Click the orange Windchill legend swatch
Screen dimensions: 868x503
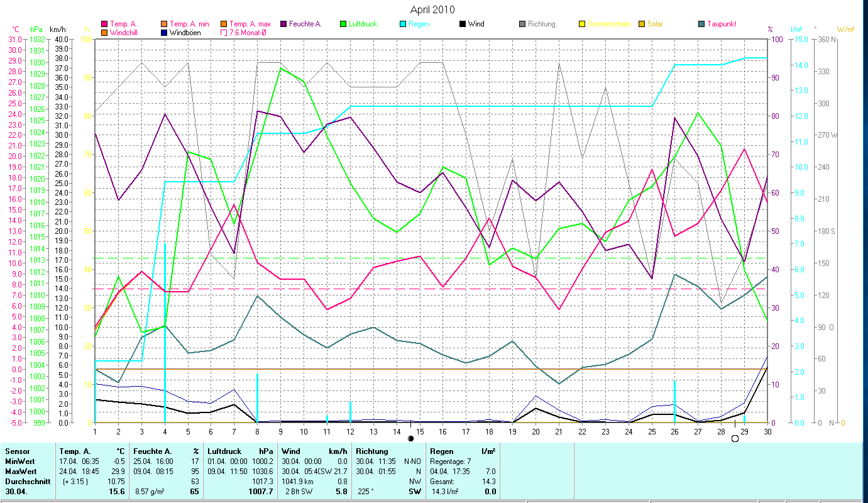click(x=104, y=32)
